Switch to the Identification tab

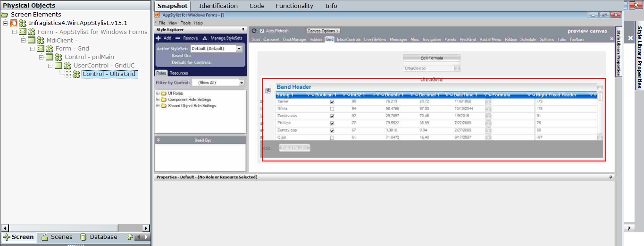(x=218, y=6)
